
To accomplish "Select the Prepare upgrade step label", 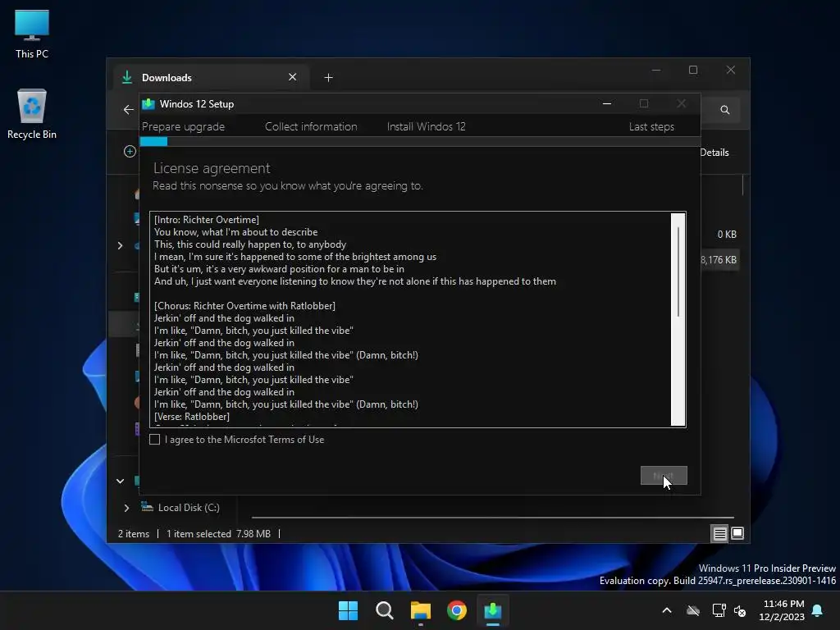I will (183, 126).
